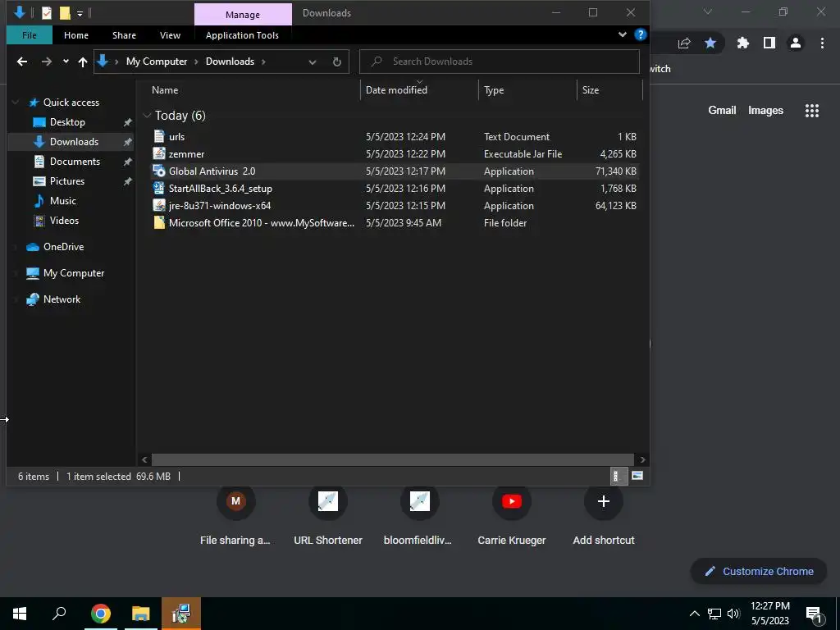This screenshot has height=630, width=840.
Task: Show hidden system tray icons
Action: (x=694, y=614)
